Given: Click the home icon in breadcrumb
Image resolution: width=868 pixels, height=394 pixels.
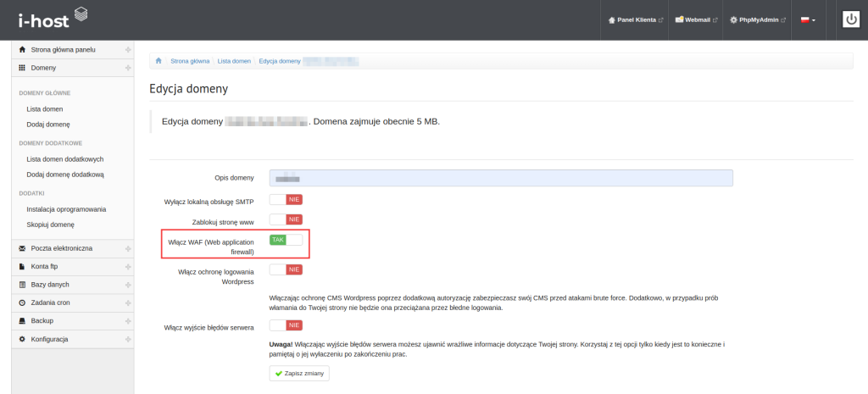Looking at the screenshot, I should pos(159,61).
